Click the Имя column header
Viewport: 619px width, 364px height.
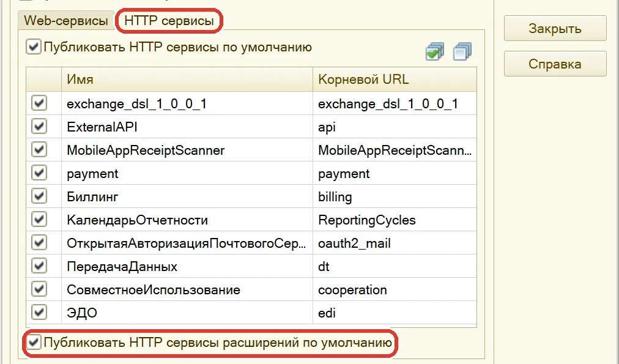[187, 80]
